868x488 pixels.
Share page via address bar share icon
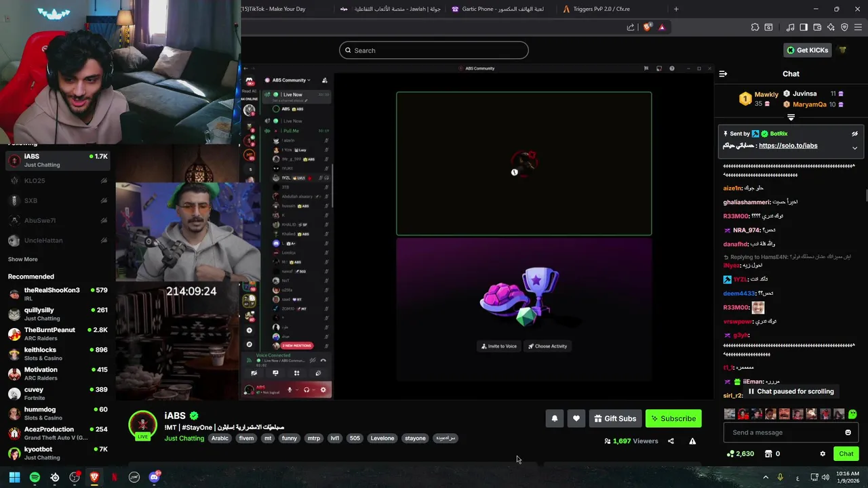631,27
